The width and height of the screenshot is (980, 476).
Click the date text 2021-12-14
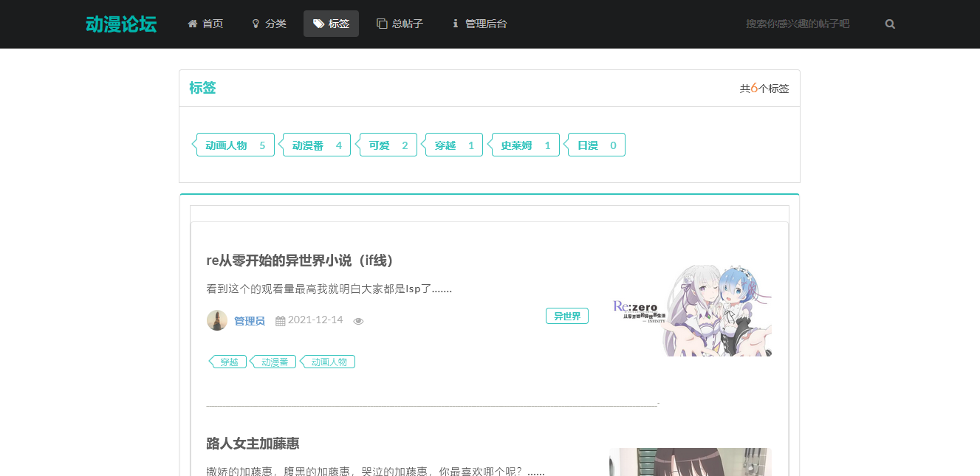[x=315, y=320]
